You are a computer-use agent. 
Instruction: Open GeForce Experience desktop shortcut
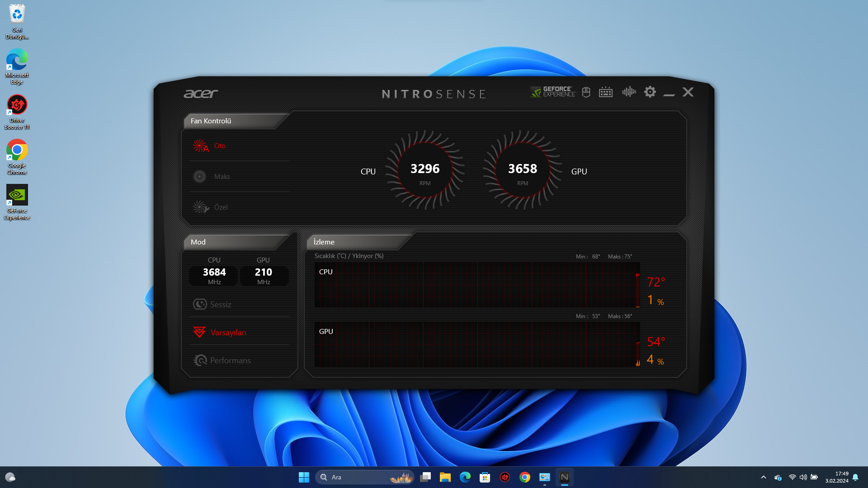click(17, 202)
